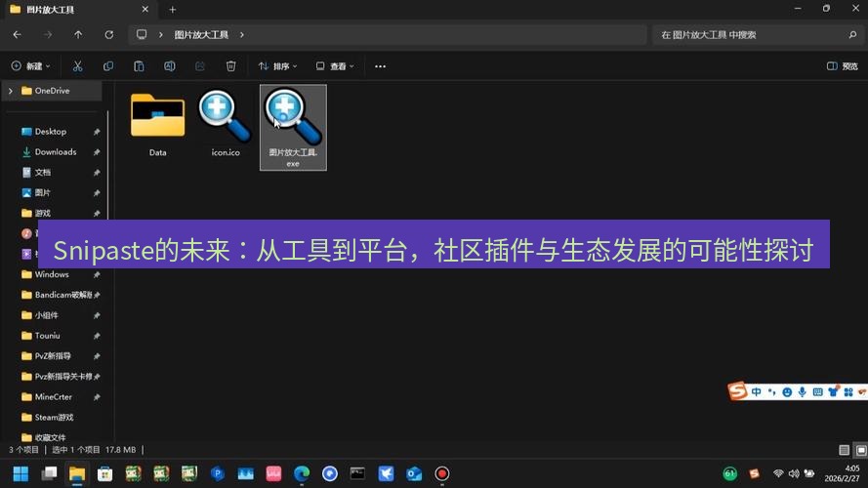868x488 pixels.
Task: Click the '17.8 MB' status bar text
Action: tap(121, 450)
